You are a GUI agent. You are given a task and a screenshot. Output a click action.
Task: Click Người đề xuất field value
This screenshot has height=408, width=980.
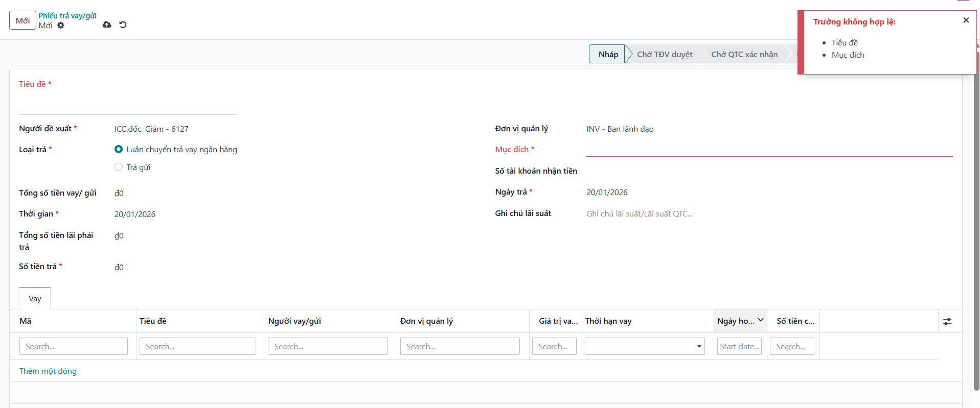coord(151,129)
